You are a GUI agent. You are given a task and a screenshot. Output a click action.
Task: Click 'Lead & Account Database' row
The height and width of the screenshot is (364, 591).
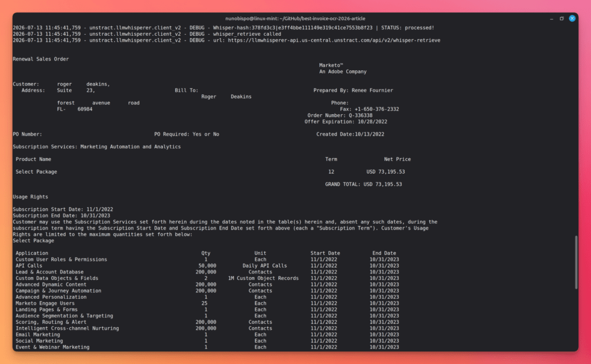[207, 272]
